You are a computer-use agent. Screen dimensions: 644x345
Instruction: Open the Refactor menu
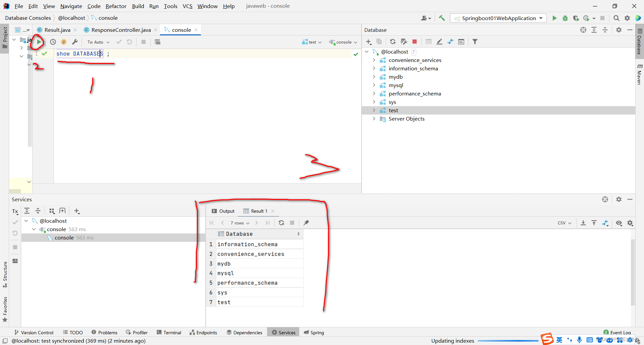[x=116, y=6]
